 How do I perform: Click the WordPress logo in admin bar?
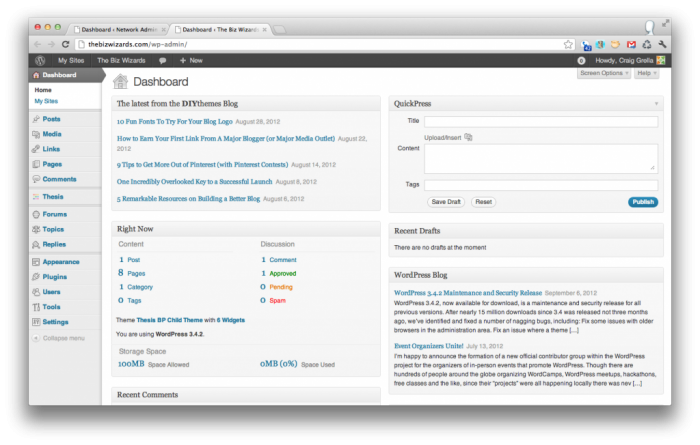tap(40, 60)
